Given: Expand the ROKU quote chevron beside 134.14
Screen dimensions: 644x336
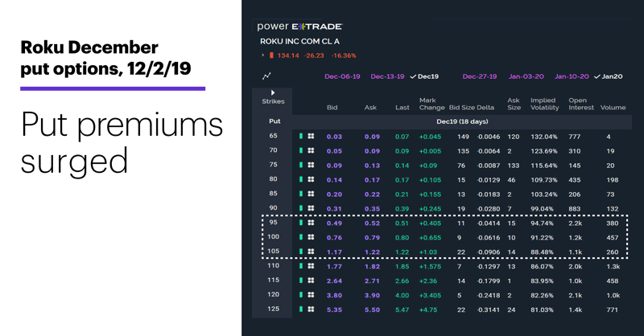Looking at the screenshot, I should pyautogui.click(x=263, y=55).
